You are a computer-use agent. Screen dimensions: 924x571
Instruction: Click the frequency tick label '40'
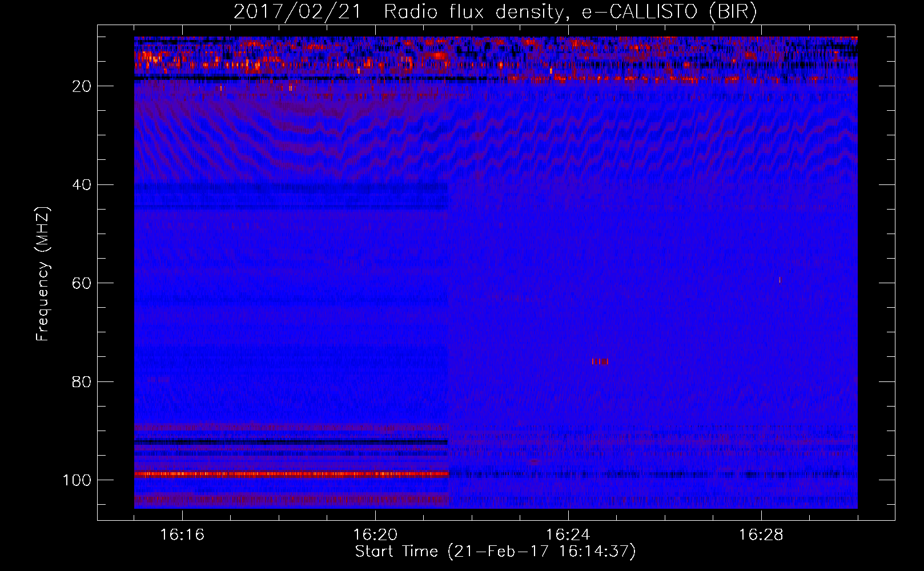(x=82, y=185)
